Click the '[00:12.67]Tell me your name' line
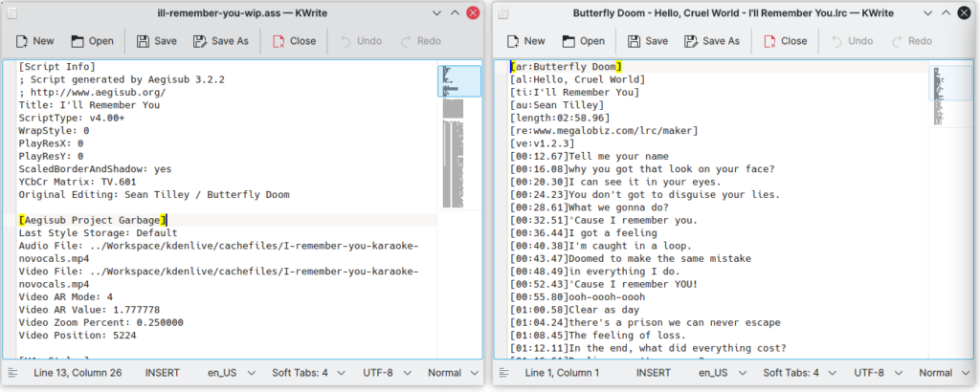The height and width of the screenshot is (392, 980). 590,156
